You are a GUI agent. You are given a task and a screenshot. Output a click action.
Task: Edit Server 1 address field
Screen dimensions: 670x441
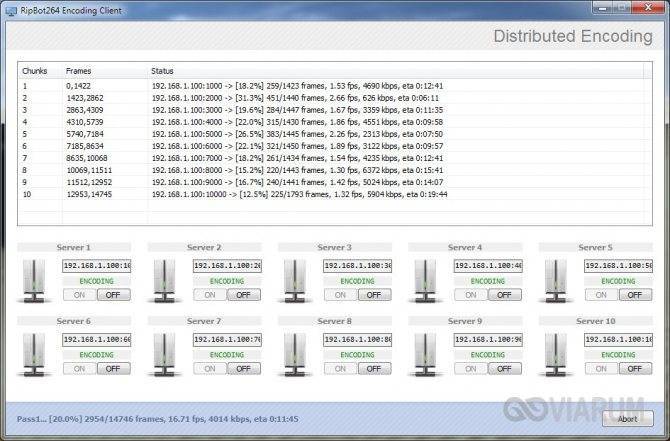click(97, 266)
